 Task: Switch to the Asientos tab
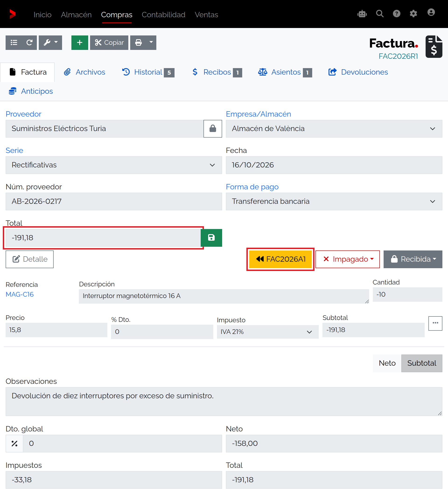pyautogui.click(x=285, y=72)
